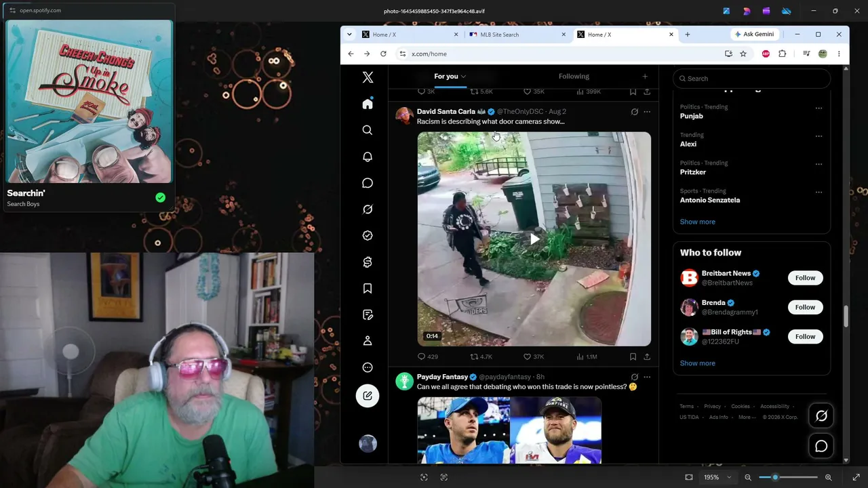Zoom out in the photo viewer

click(x=748, y=477)
